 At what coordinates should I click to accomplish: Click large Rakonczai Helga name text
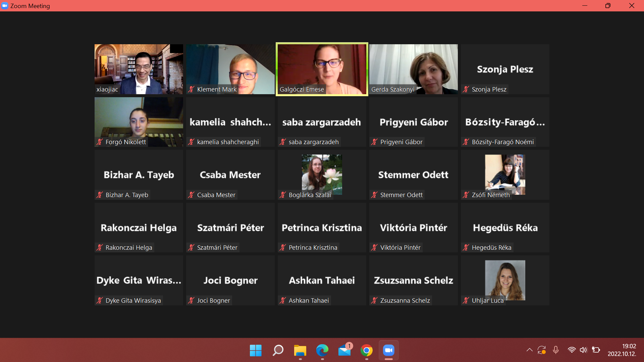(x=139, y=228)
